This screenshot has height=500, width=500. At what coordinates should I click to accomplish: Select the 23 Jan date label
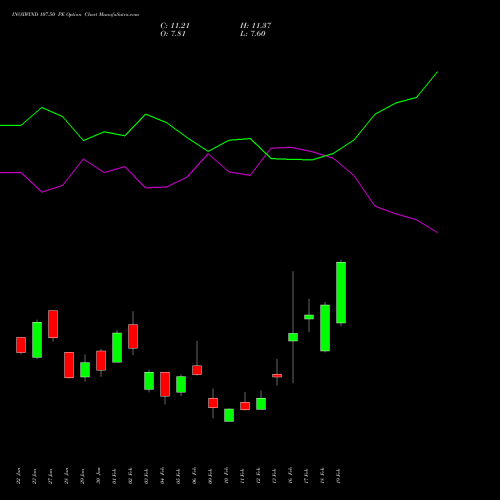point(34,476)
